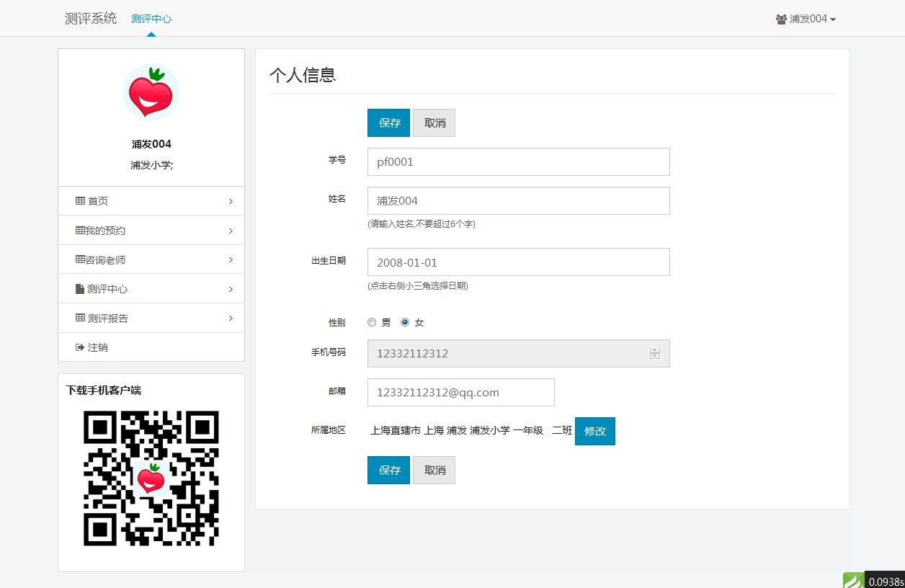Click the radish heart avatar image
This screenshot has width=905, height=588.
pyautogui.click(x=151, y=92)
